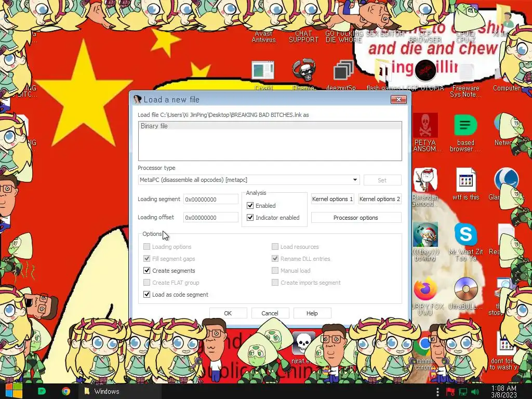This screenshot has width=532, height=399.
Task: Focus the Loading segment input field
Action: tap(211, 199)
